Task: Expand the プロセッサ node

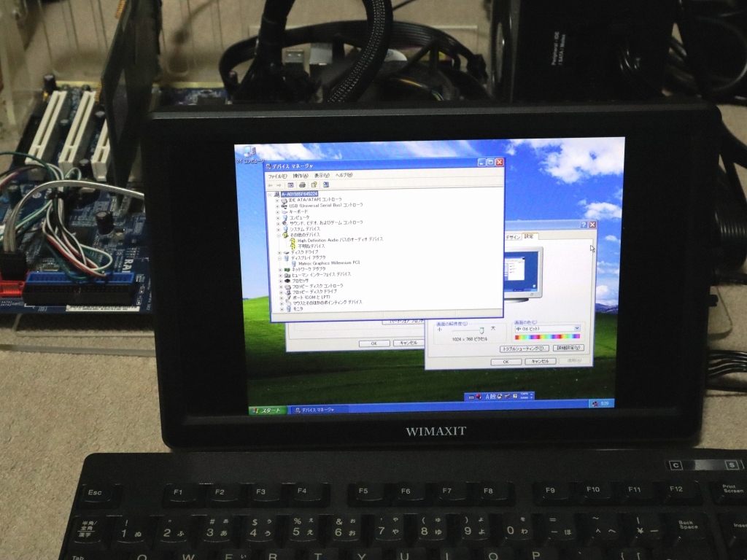Action: coord(281,281)
